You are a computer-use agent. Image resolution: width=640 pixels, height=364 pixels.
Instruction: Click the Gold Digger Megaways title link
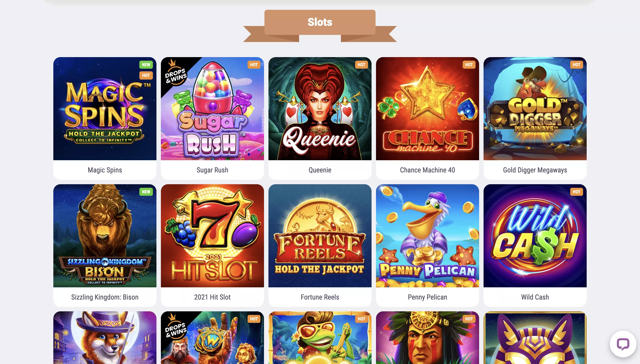[535, 170]
